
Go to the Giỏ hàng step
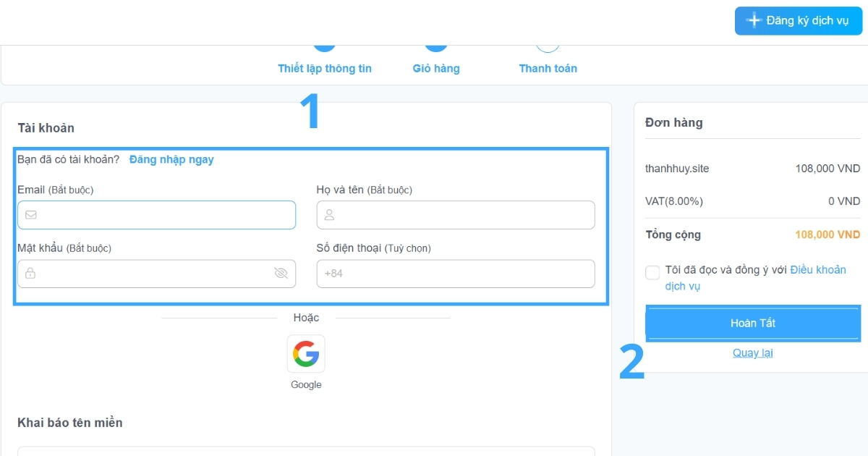point(436,68)
